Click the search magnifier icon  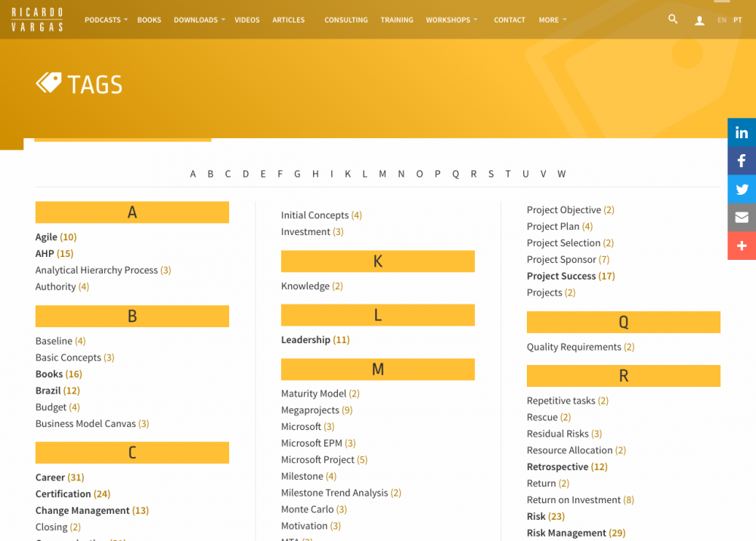point(673,20)
